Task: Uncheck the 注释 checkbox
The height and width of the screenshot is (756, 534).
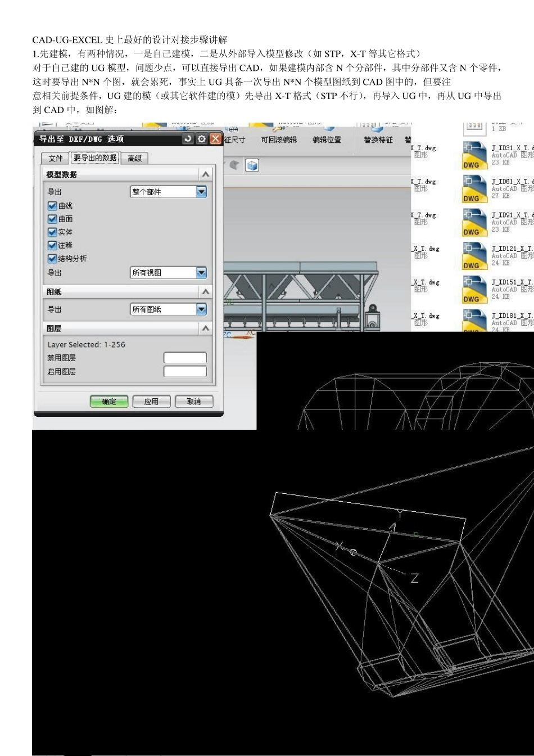Action: click(52, 245)
